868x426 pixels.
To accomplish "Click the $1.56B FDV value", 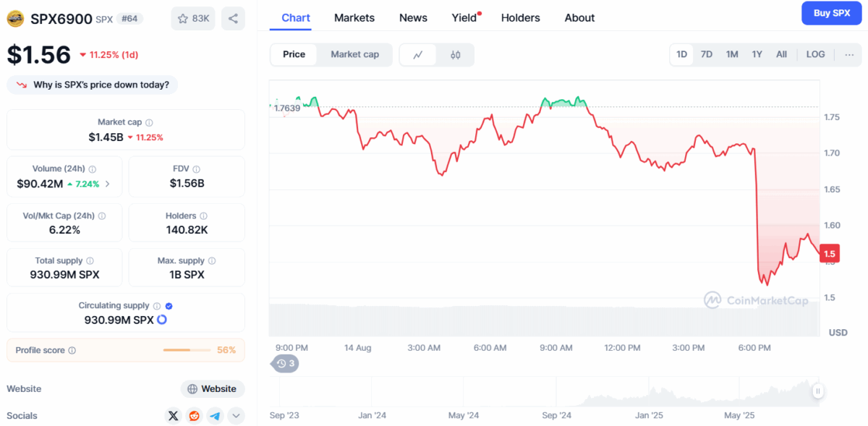I will point(187,184).
